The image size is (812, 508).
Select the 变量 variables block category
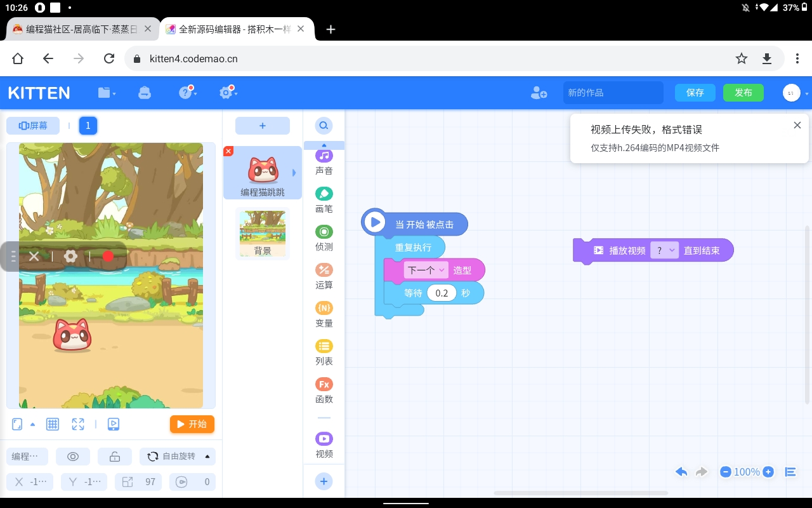[324, 314]
